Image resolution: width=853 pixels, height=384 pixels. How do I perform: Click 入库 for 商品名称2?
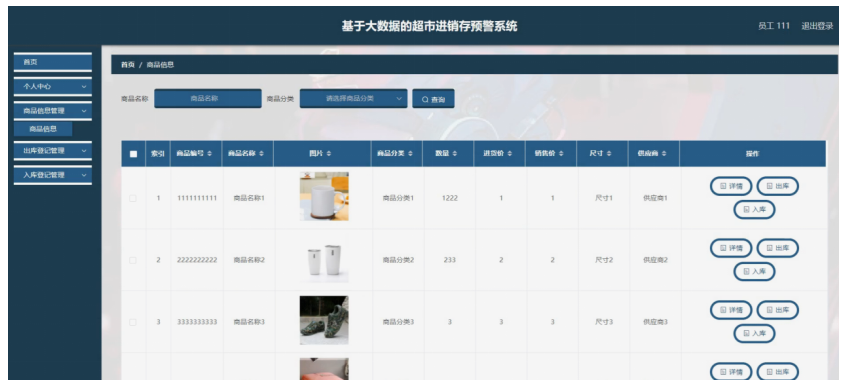coord(754,271)
